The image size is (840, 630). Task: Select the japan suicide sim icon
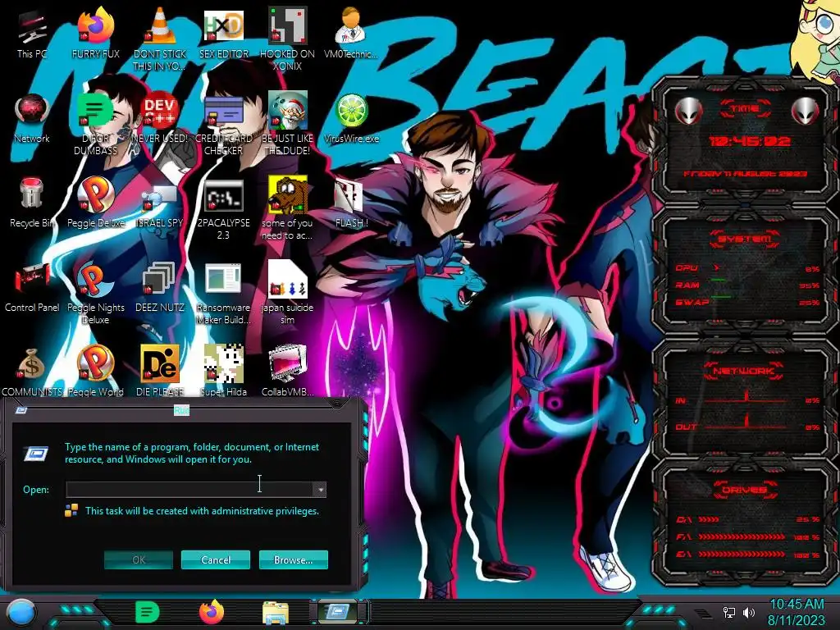coord(287,293)
